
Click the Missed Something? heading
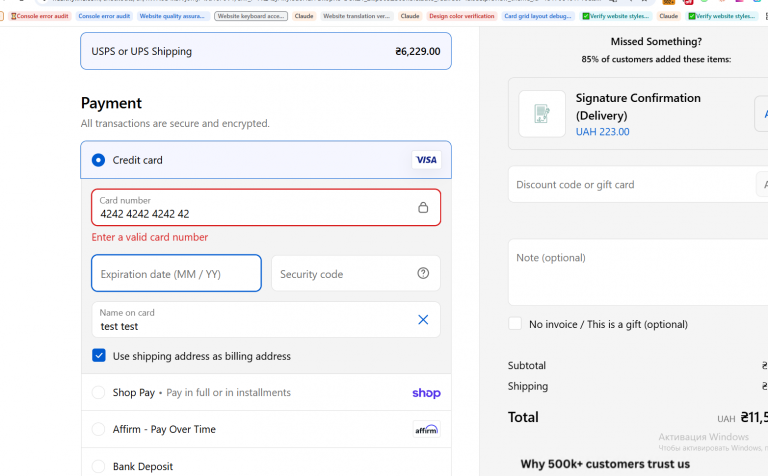point(656,42)
